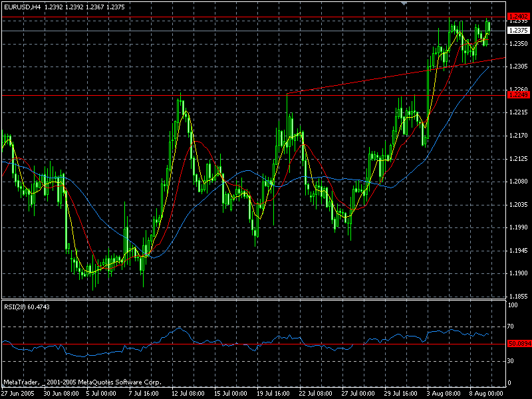Click the red 50.0894 RSI level label
The image size is (532, 399).
[519, 344]
